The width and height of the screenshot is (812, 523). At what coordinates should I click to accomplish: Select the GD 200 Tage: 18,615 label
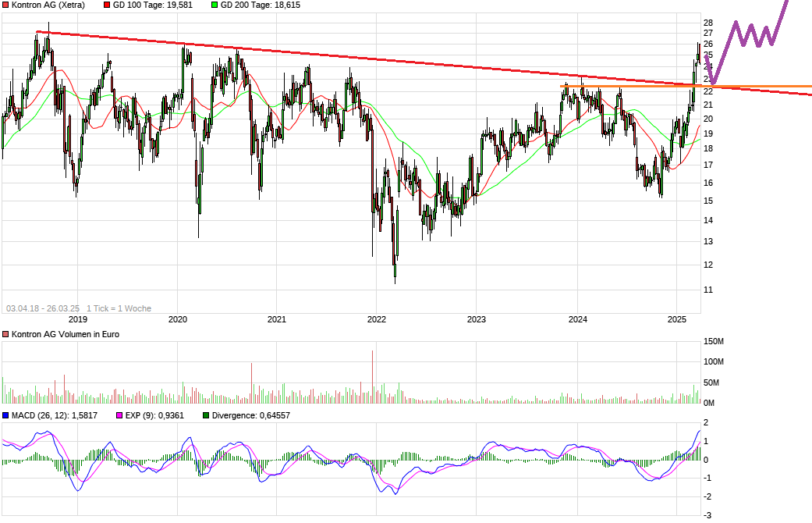pyautogui.click(x=261, y=5)
